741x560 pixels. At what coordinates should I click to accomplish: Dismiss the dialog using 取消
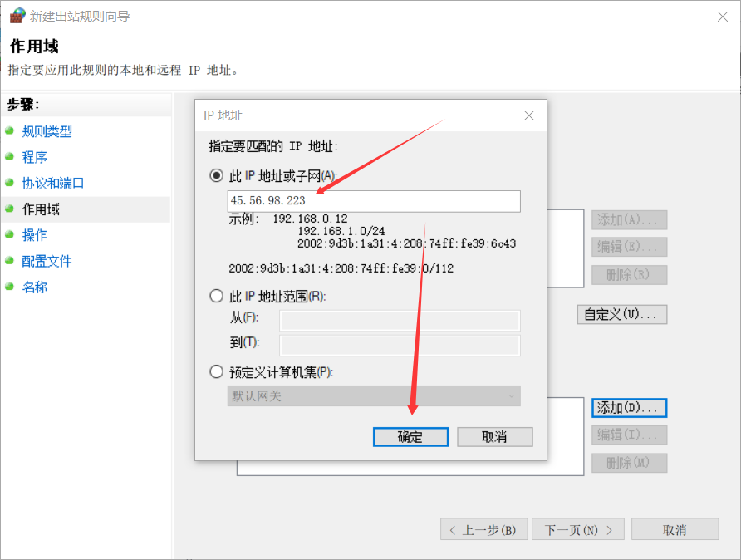coord(494,436)
